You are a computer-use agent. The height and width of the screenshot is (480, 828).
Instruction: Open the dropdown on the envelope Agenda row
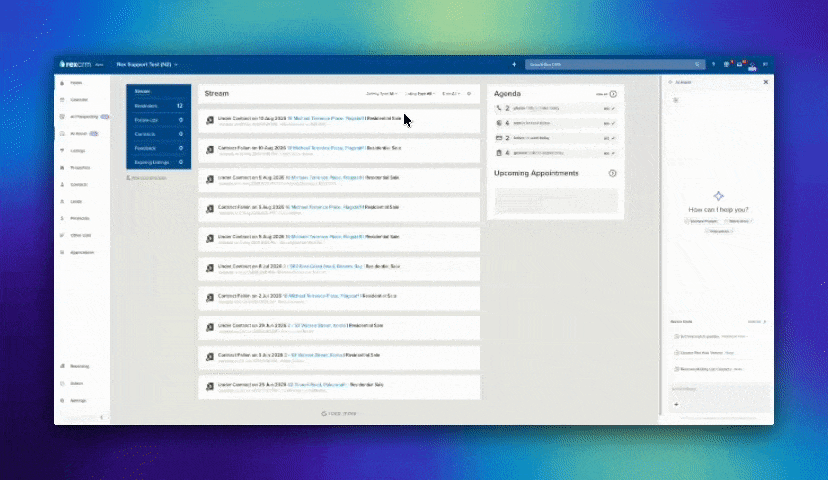pos(609,138)
